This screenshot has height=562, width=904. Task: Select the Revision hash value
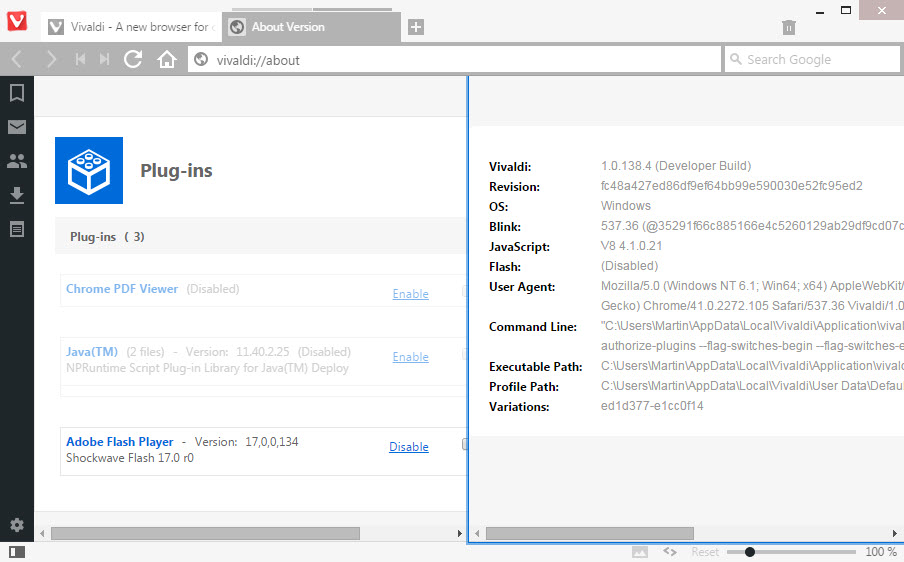(x=732, y=186)
